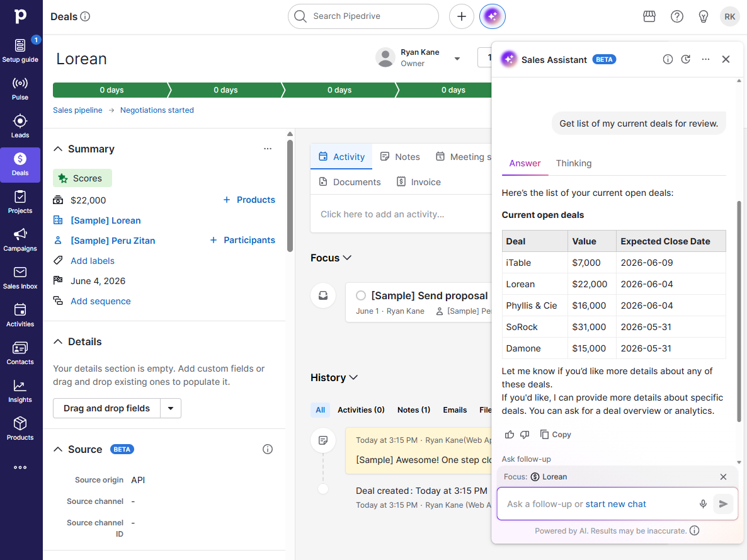The height and width of the screenshot is (560, 747).
Task: Filter history by Notes (1)
Action: tap(414, 410)
